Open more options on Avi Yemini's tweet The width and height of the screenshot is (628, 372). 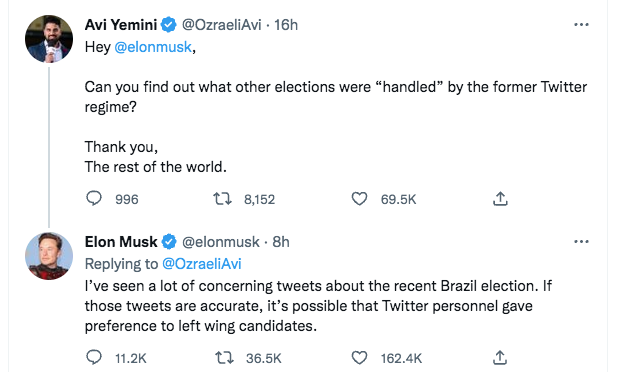click(581, 24)
